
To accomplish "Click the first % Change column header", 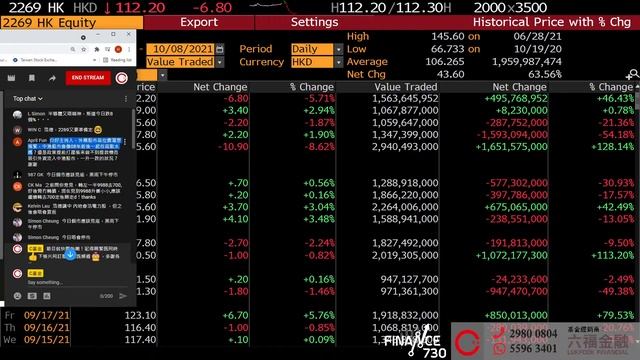I will [312, 87].
